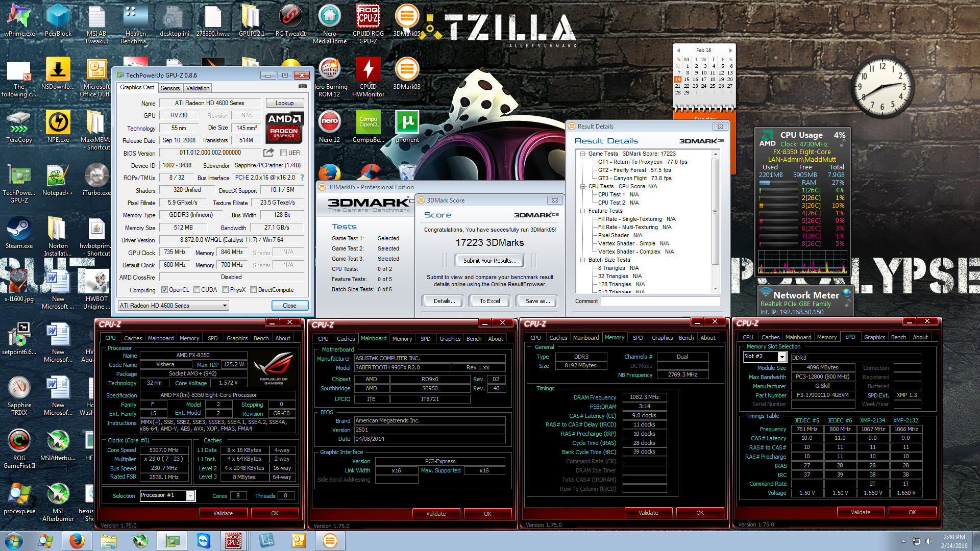Viewport: 980px width, 551px height.
Task: Click Details button in 3DMark Score
Action: click(x=444, y=301)
